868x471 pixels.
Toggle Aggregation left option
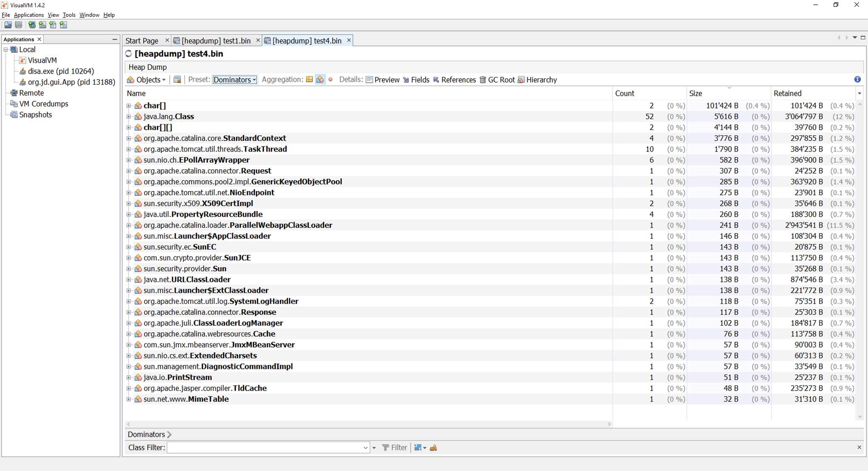(309, 80)
